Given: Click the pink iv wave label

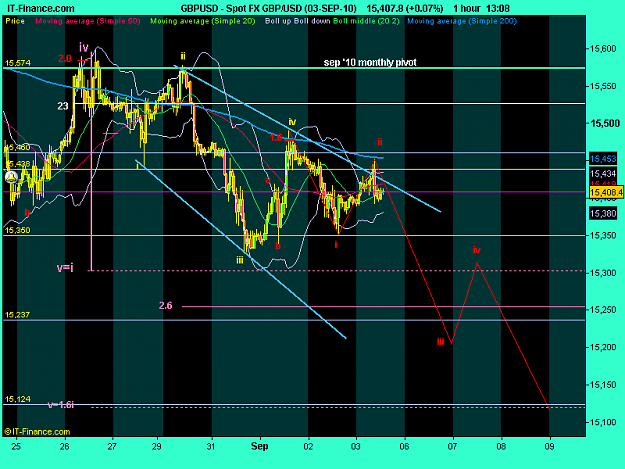Looking at the screenshot, I should point(84,47).
